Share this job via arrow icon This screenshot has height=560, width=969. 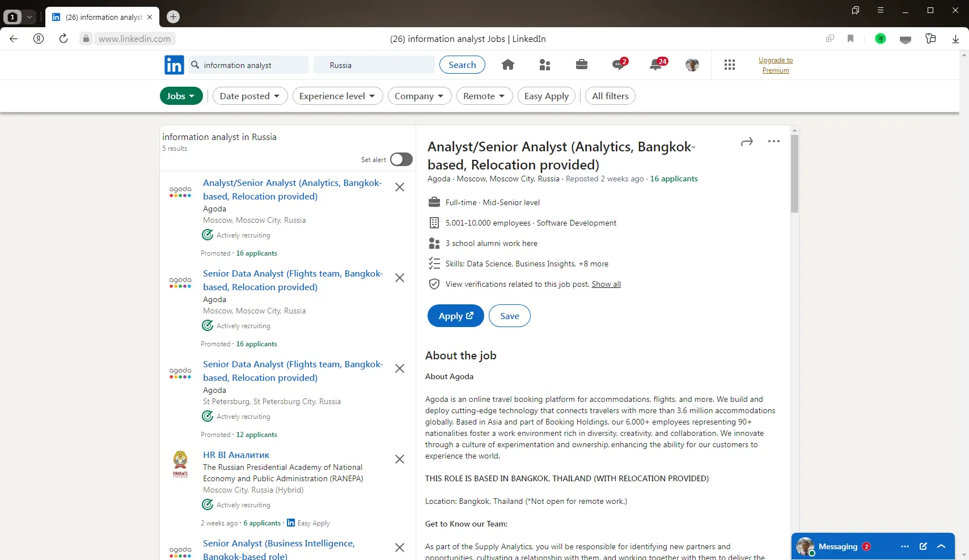[x=747, y=142]
